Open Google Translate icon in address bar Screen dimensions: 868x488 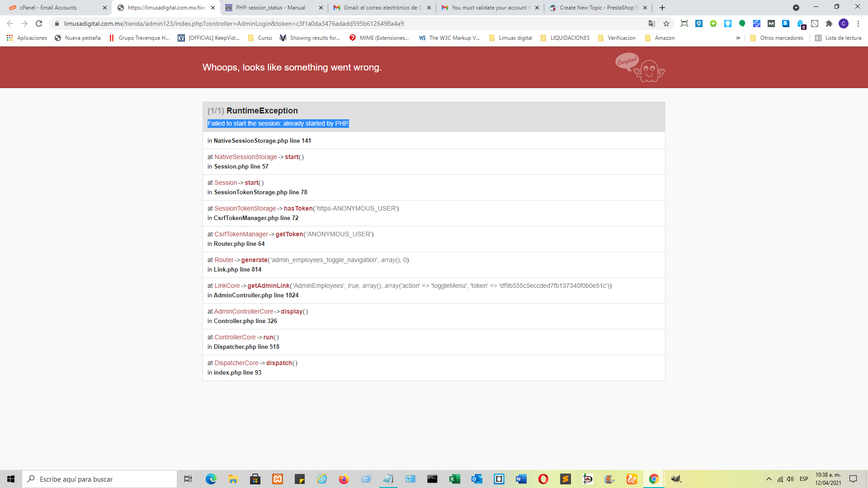pos(651,23)
